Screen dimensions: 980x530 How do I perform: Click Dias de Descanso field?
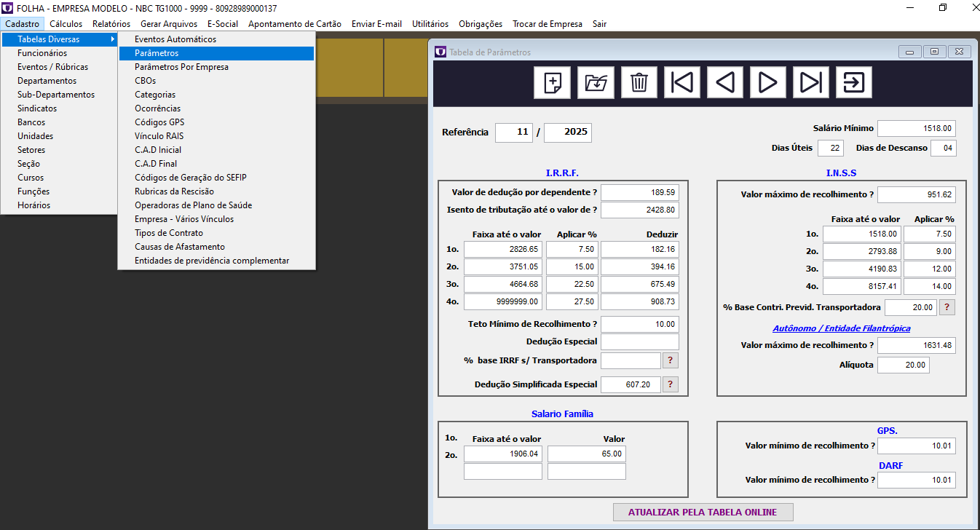[x=944, y=148]
